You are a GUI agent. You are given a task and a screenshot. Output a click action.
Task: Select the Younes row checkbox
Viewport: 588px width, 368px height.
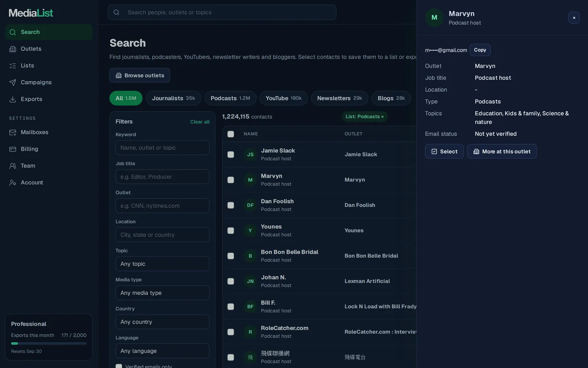click(231, 231)
